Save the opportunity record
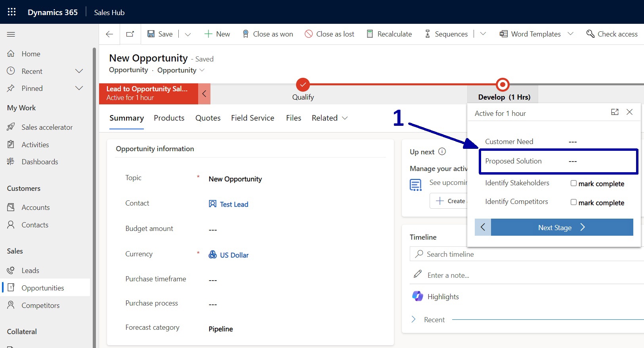 point(160,34)
